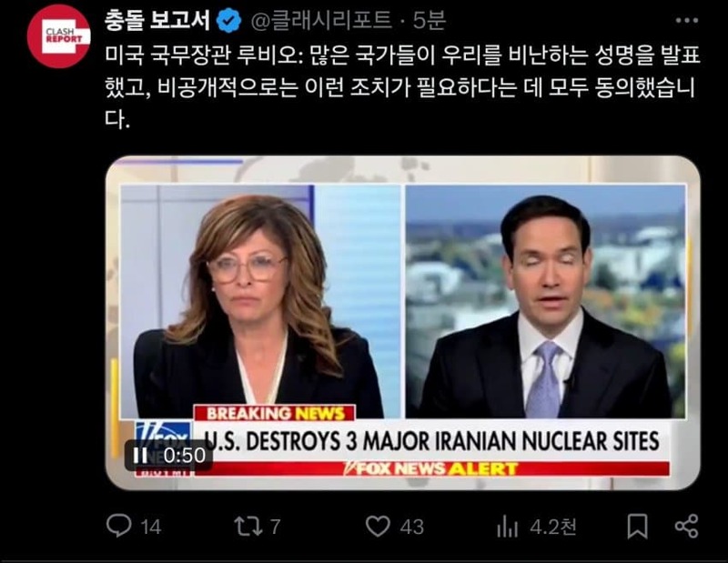
Task: Open view analytics bar chart icon
Action: click(x=507, y=527)
